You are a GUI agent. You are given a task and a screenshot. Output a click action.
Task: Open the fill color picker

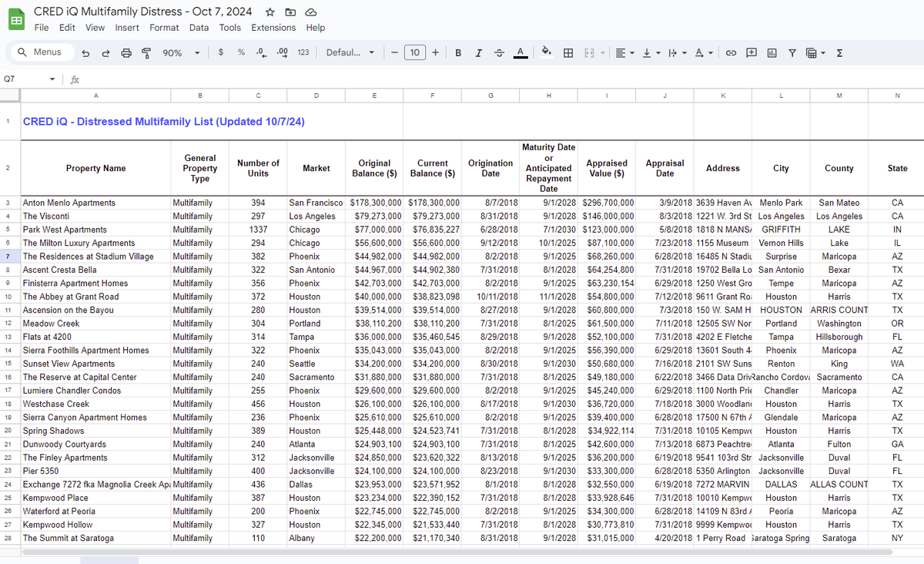[x=547, y=52]
